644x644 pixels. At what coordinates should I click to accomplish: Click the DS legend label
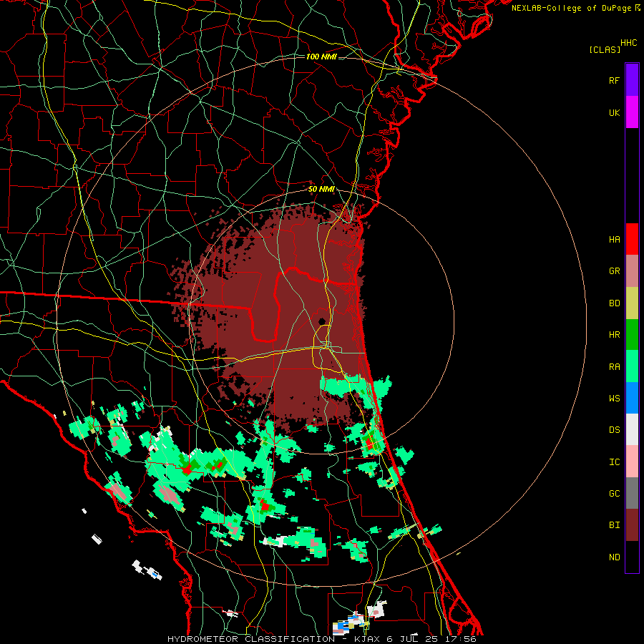pos(614,430)
